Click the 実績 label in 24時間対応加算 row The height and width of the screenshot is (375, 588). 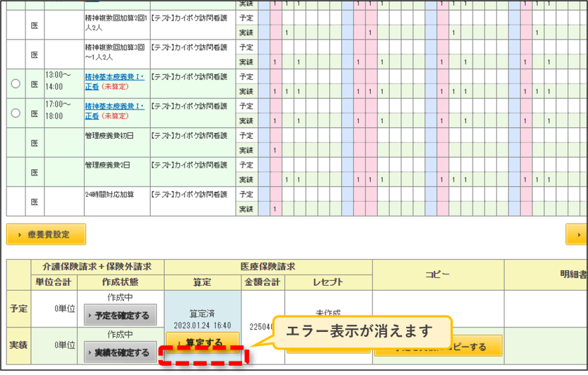[x=246, y=209]
